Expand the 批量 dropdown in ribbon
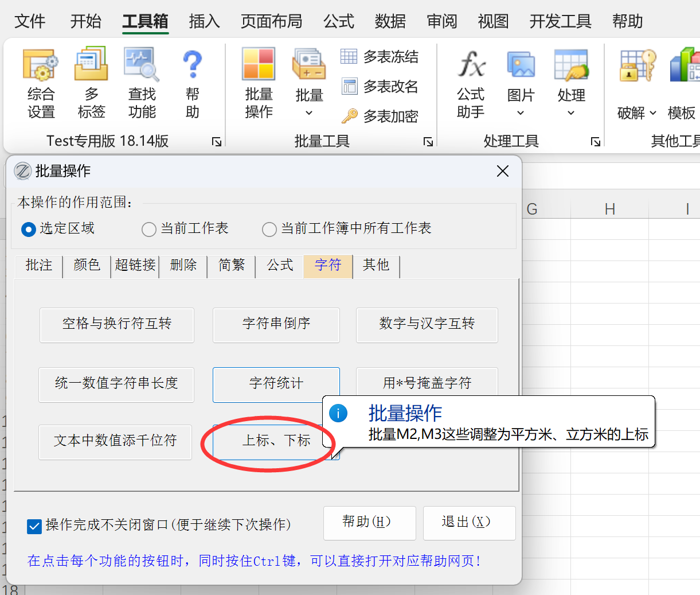 tap(309, 113)
